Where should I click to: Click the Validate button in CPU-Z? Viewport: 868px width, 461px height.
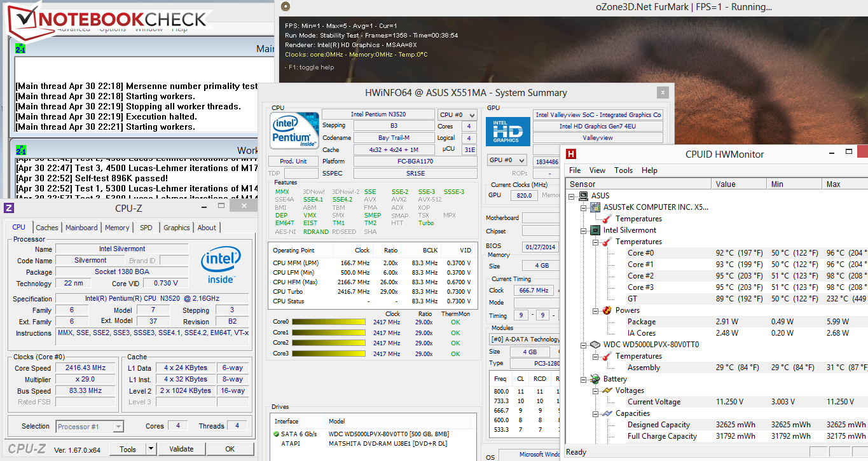coord(181,449)
